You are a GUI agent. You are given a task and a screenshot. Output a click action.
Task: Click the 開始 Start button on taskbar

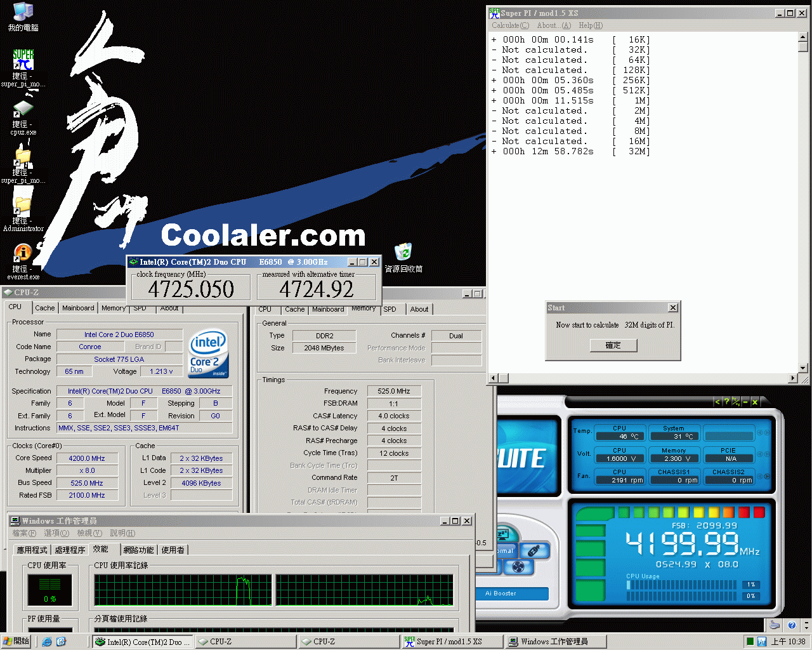point(16,642)
